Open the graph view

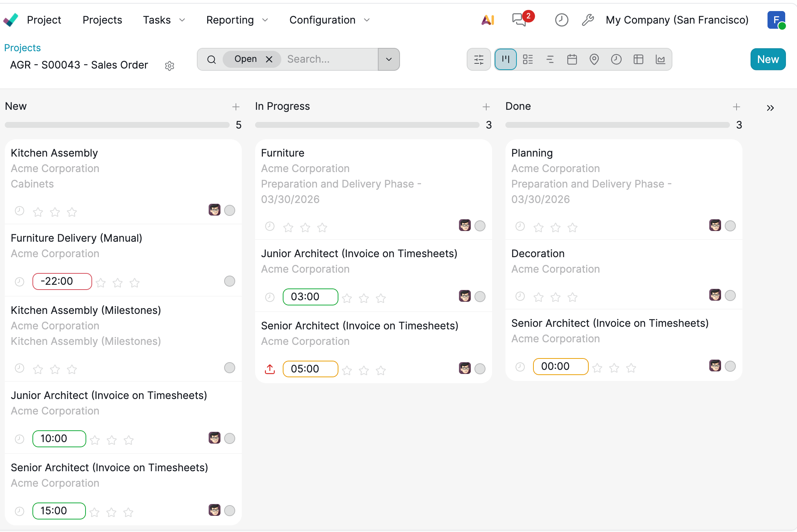660,59
